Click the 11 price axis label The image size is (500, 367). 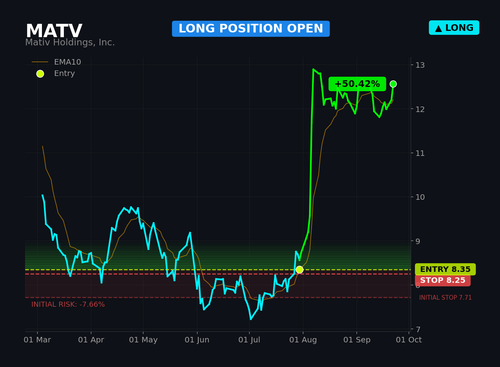[420, 153]
